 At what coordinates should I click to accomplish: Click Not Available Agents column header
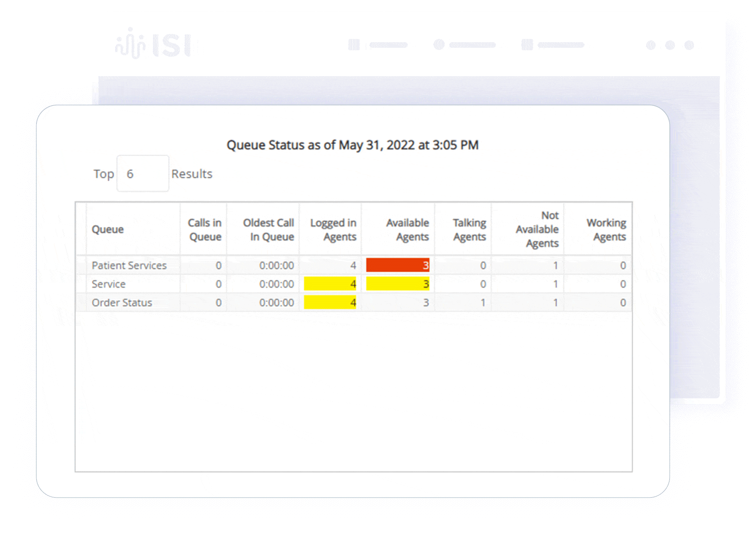pyautogui.click(x=537, y=229)
